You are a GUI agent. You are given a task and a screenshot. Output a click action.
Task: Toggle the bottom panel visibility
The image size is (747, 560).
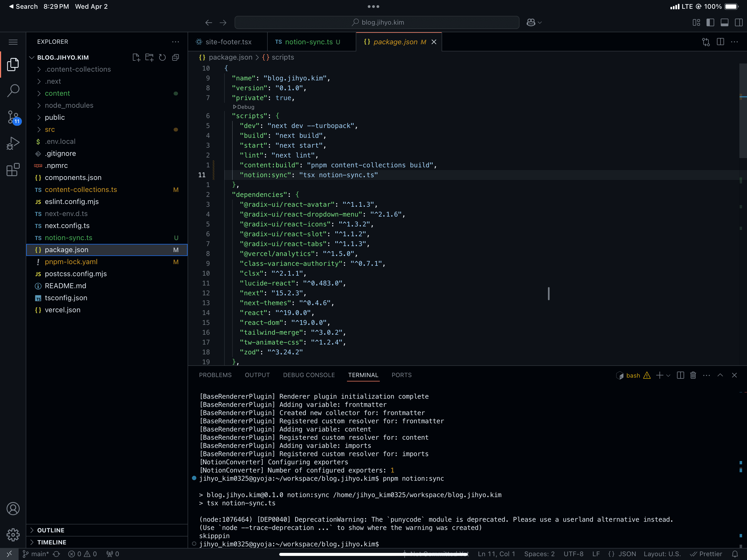(724, 22)
